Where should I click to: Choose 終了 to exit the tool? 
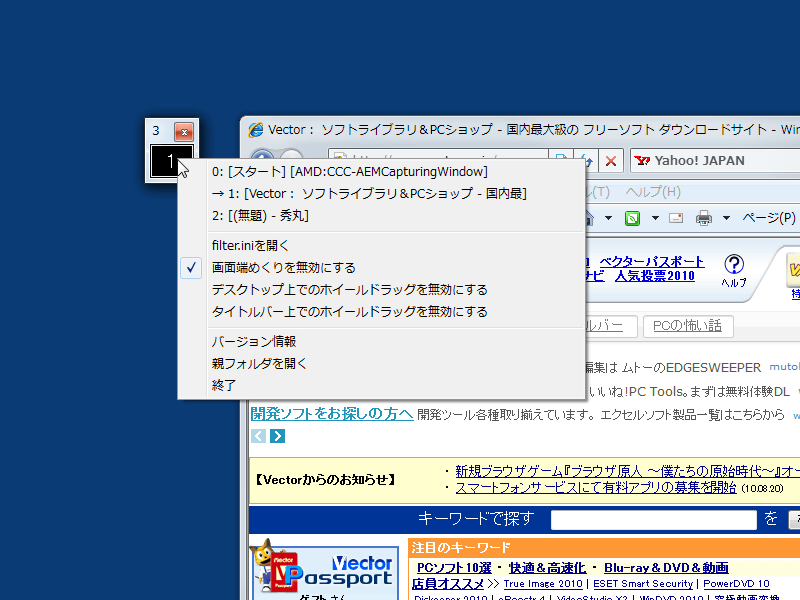pos(381,385)
